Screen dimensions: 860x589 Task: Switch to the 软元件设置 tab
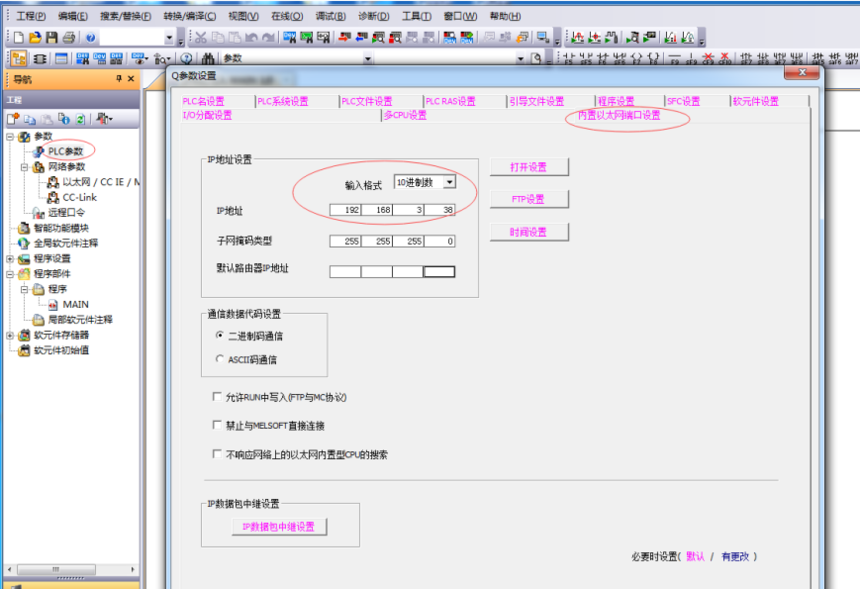(x=756, y=101)
